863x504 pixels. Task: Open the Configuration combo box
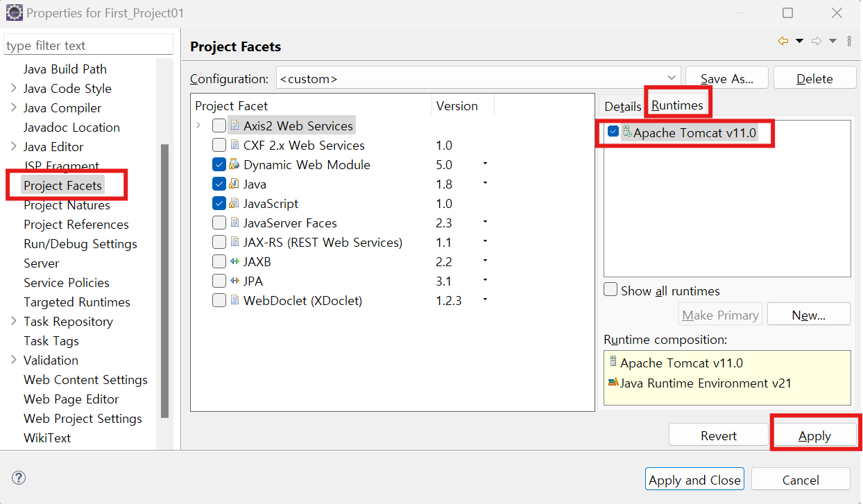click(x=478, y=78)
